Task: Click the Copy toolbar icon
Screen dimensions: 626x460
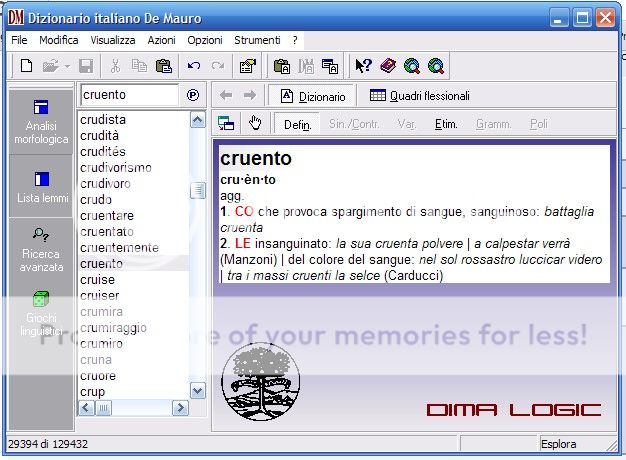Action: [139, 65]
